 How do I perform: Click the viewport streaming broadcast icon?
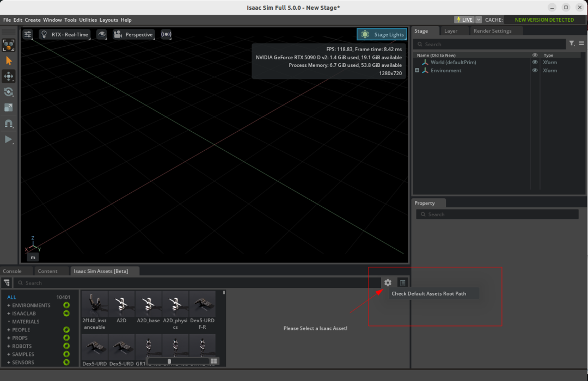166,34
